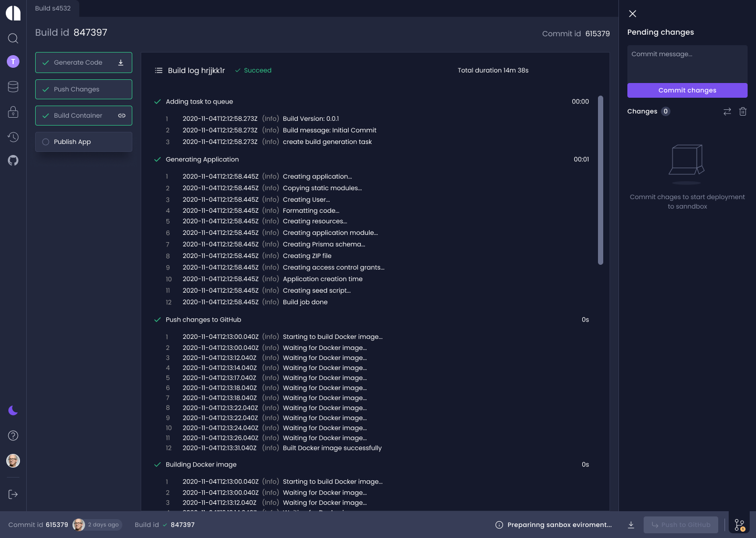Copy link on Build Container step
The width and height of the screenshot is (756, 538).
[x=122, y=116]
